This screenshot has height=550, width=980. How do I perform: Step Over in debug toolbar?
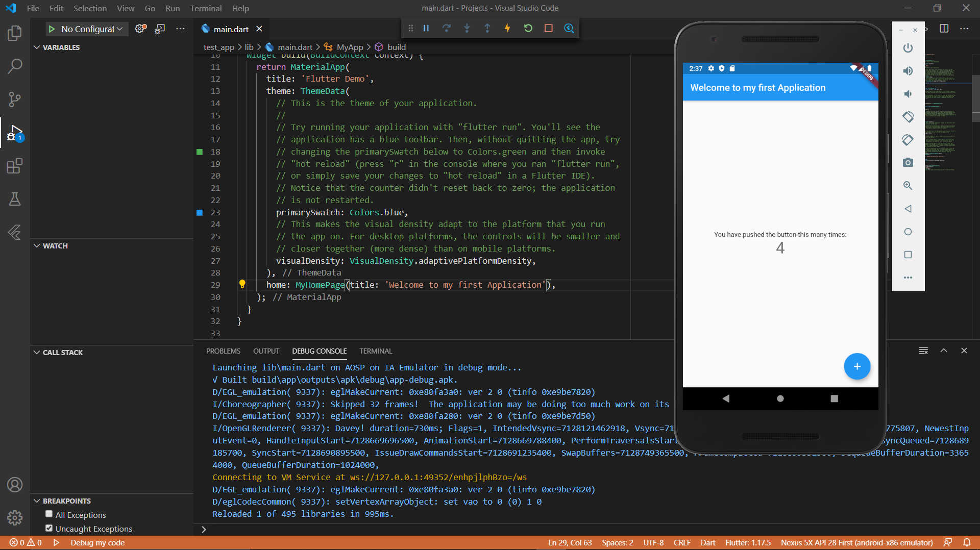click(447, 28)
